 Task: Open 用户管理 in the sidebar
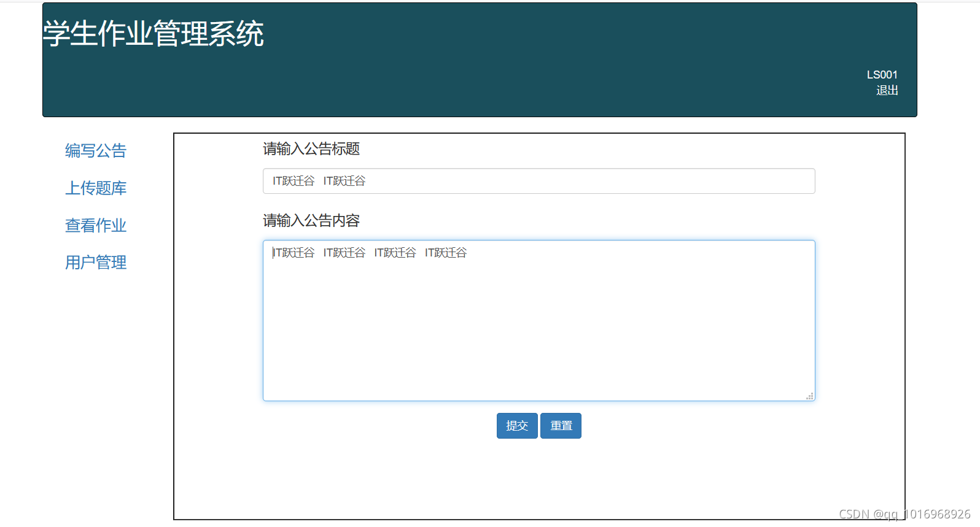coord(96,263)
